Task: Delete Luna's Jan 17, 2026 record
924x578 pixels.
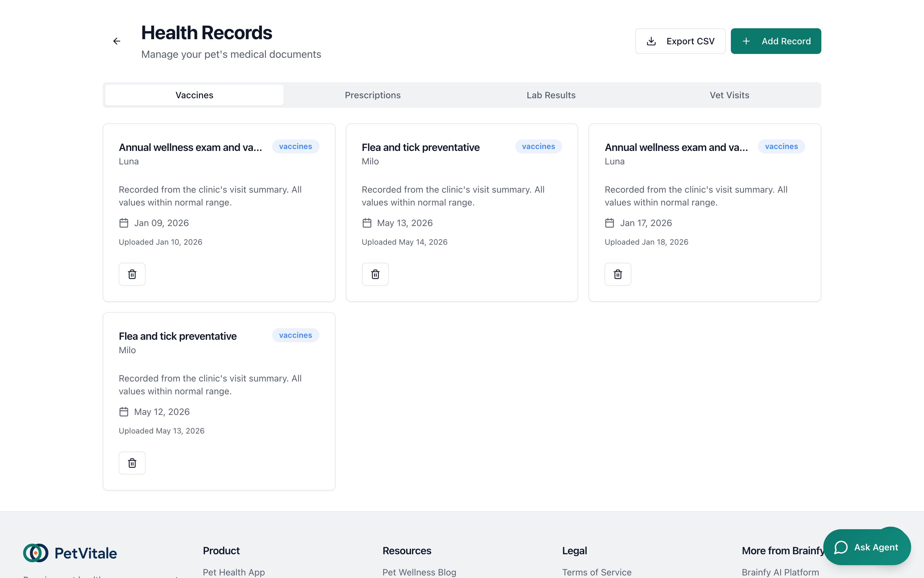Action: point(618,274)
